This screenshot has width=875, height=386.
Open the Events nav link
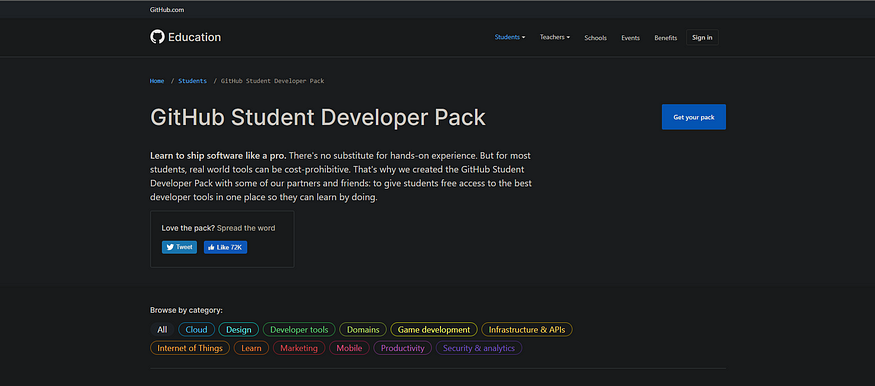pos(631,38)
